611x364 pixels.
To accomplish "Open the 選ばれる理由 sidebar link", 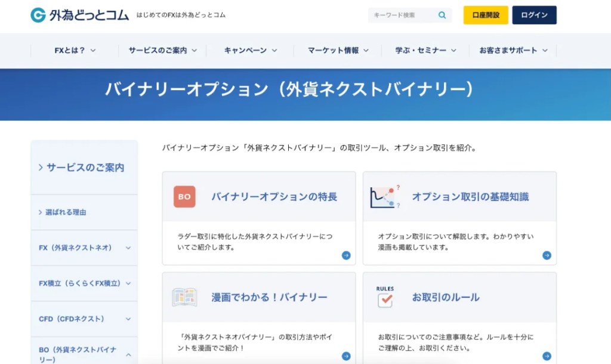I will point(64,211).
